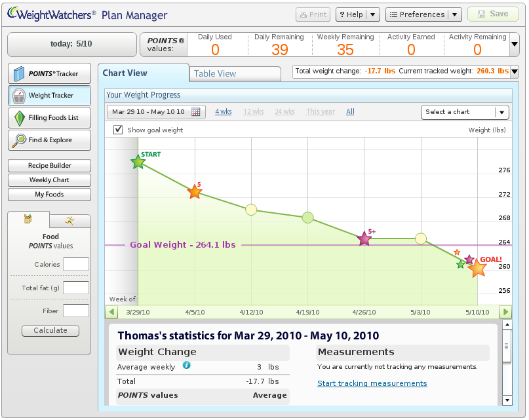529x420 pixels.
Task: Open the date range calendar icon
Action: (x=196, y=112)
